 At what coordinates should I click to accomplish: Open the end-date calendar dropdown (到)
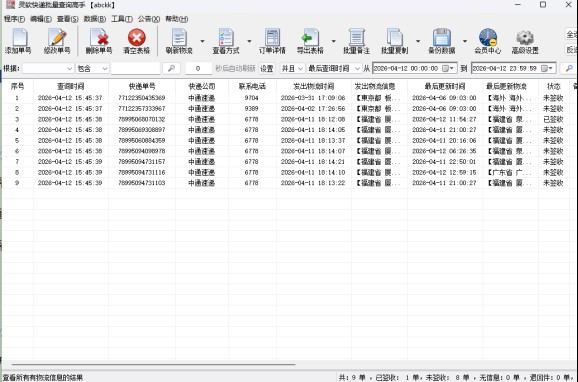547,69
